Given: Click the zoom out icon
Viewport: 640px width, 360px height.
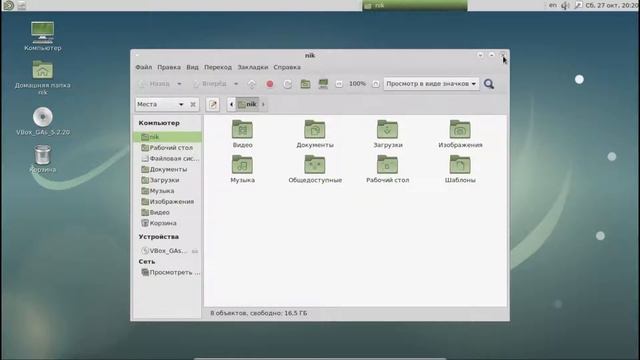Looking at the screenshot, I should coord(339,84).
